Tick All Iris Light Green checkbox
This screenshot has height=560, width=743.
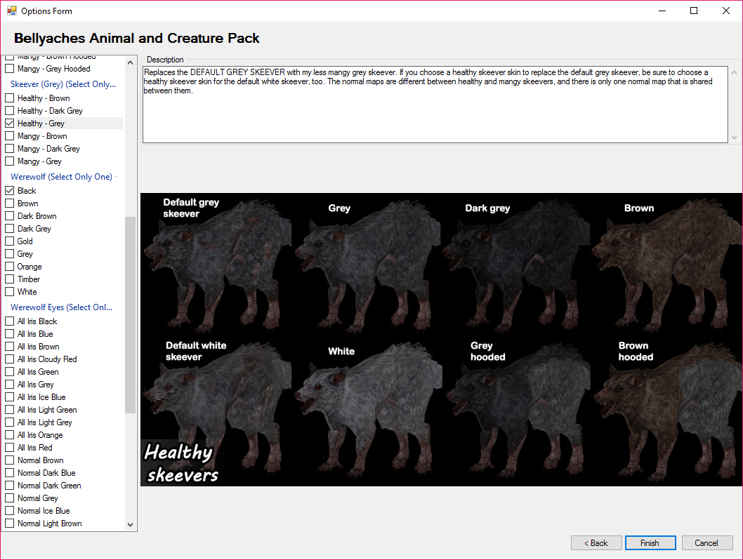(x=9, y=410)
